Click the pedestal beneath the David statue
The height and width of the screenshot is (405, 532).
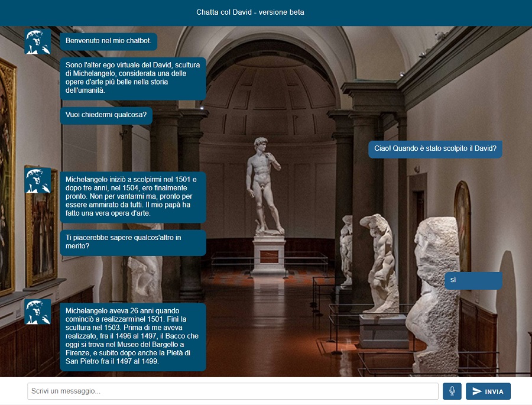coord(269,254)
